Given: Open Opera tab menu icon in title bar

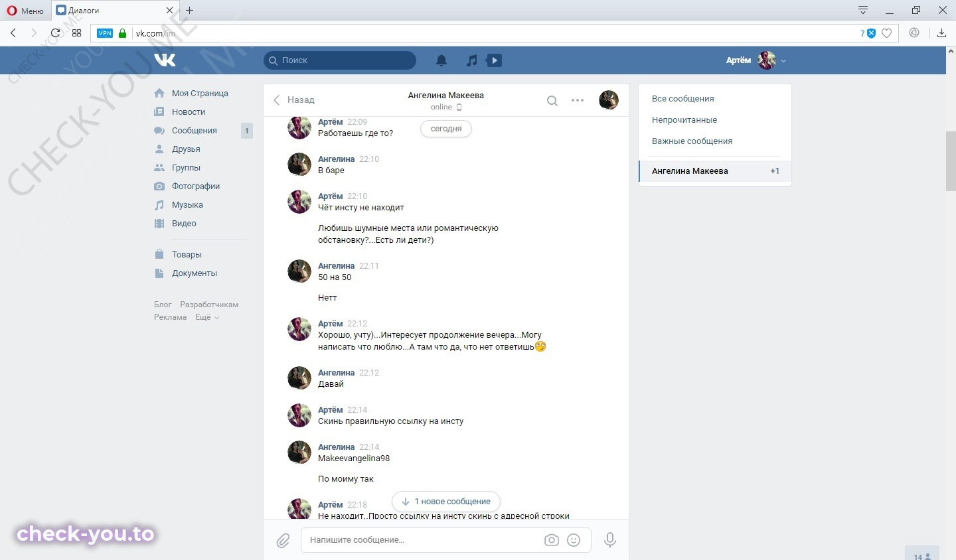Looking at the screenshot, I should (x=862, y=10).
